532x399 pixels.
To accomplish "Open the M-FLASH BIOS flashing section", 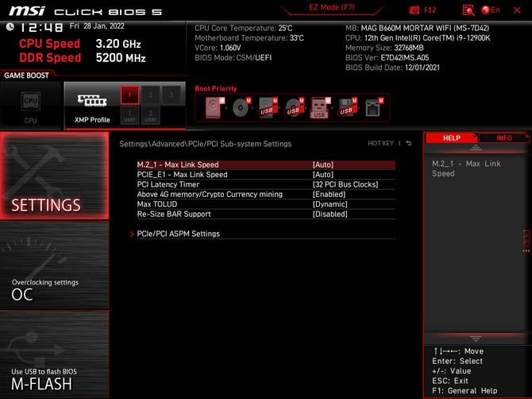I will click(x=55, y=354).
